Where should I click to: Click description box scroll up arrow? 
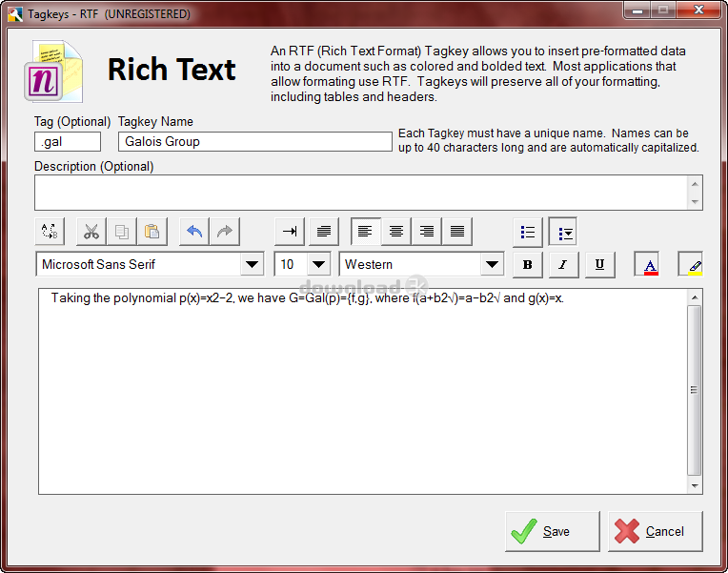tap(695, 184)
